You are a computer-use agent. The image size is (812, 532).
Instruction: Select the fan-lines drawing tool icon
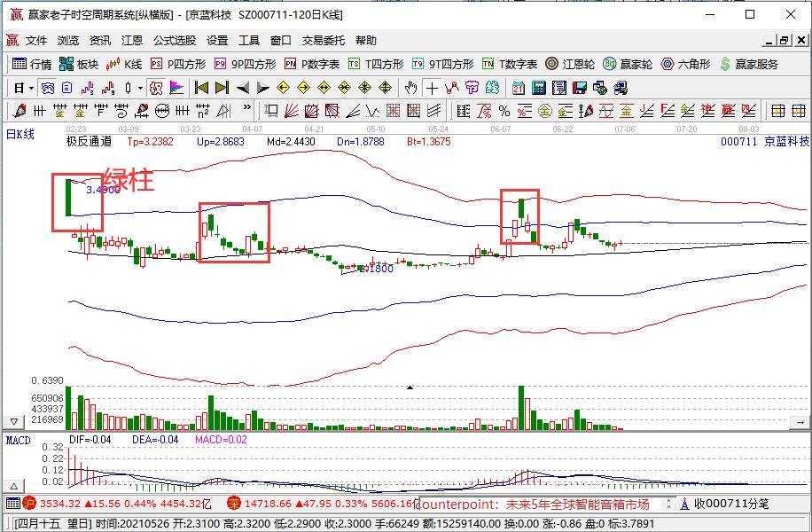pos(291,111)
